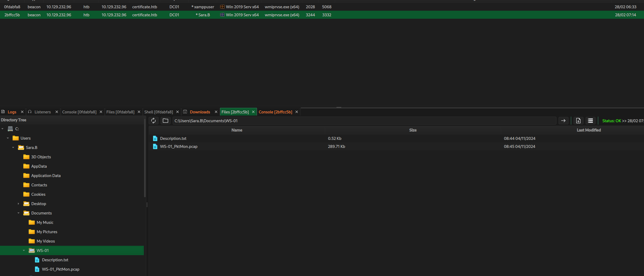Switch to the Listeners tab
Viewport: 644px width, 276px height.
click(43, 112)
